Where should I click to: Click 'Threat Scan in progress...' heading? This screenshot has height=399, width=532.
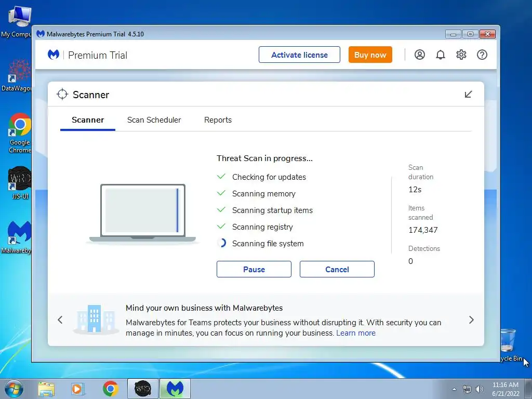tap(264, 158)
